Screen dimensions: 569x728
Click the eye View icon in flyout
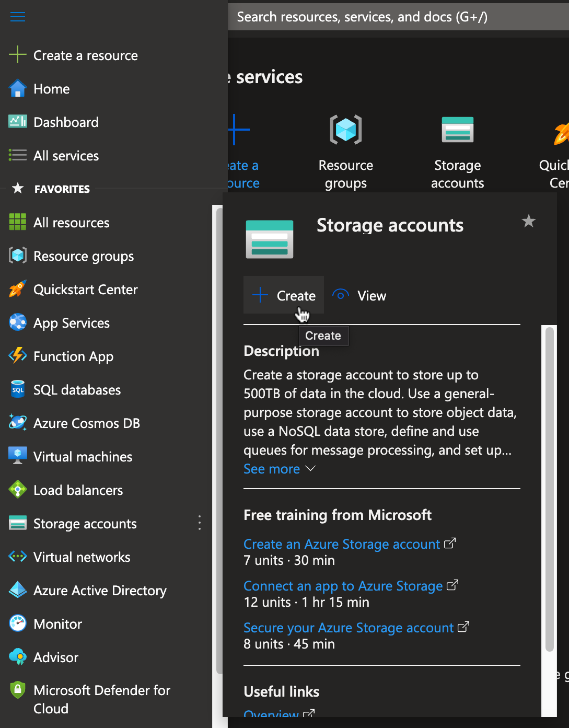pyautogui.click(x=341, y=295)
